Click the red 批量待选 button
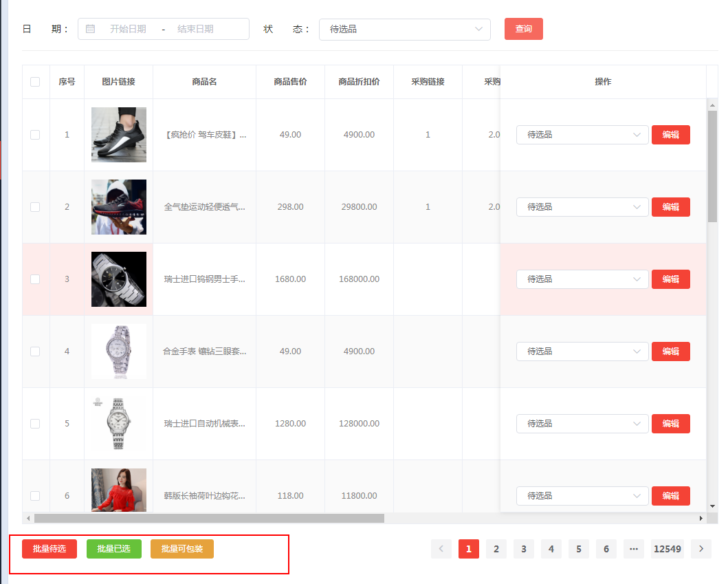This screenshot has height=584, width=728. (49, 549)
